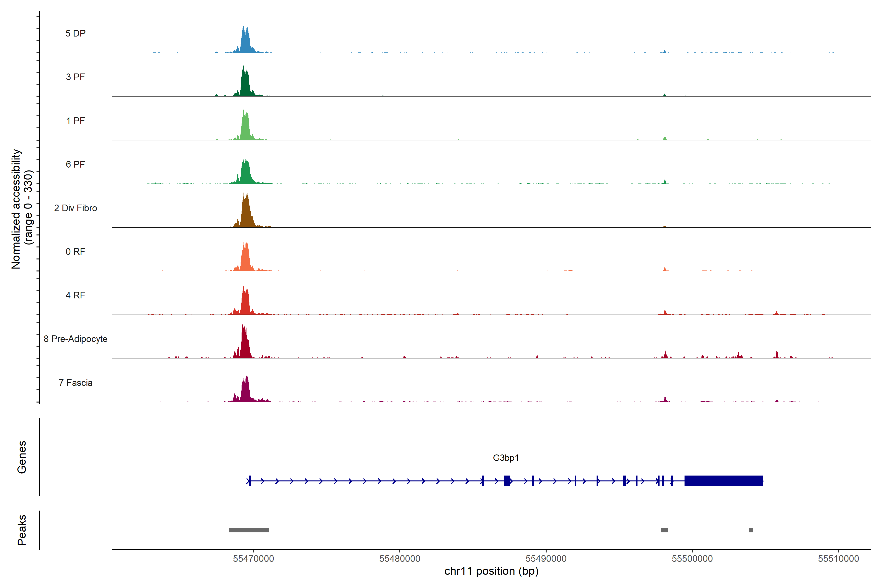
Task: Click the G3bp1 gene name label
Action: pyautogui.click(x=505, y=458)
